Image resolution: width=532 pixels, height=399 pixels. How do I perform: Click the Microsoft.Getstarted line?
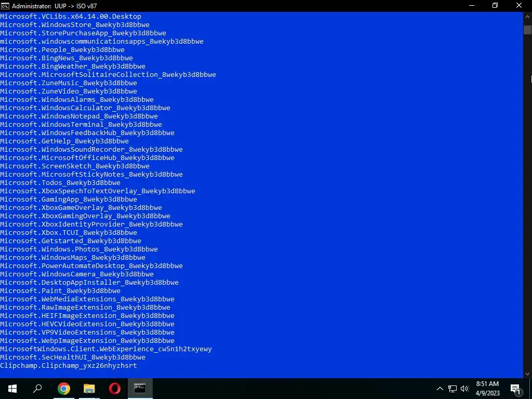point(71,241)
